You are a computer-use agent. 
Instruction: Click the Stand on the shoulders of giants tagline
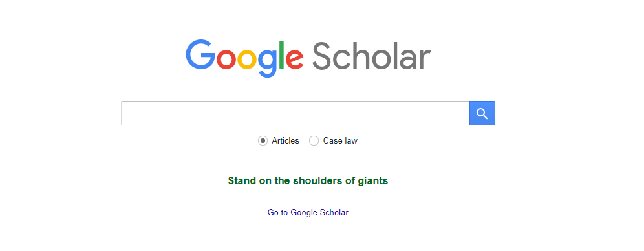308,180
